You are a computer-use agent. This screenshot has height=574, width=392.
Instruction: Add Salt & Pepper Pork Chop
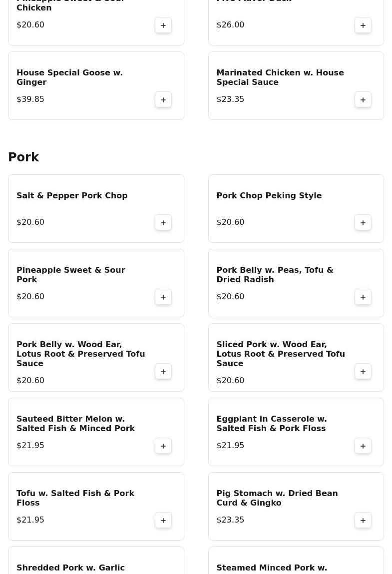coord(163,222)
